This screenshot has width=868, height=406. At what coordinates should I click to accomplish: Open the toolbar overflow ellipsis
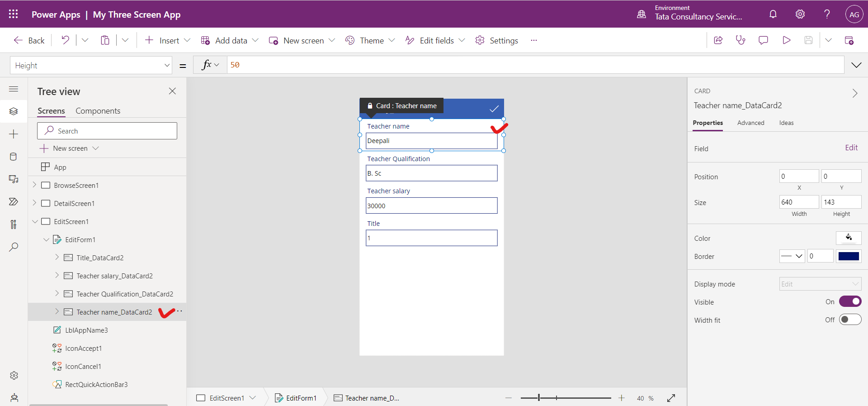click(534, 40)
